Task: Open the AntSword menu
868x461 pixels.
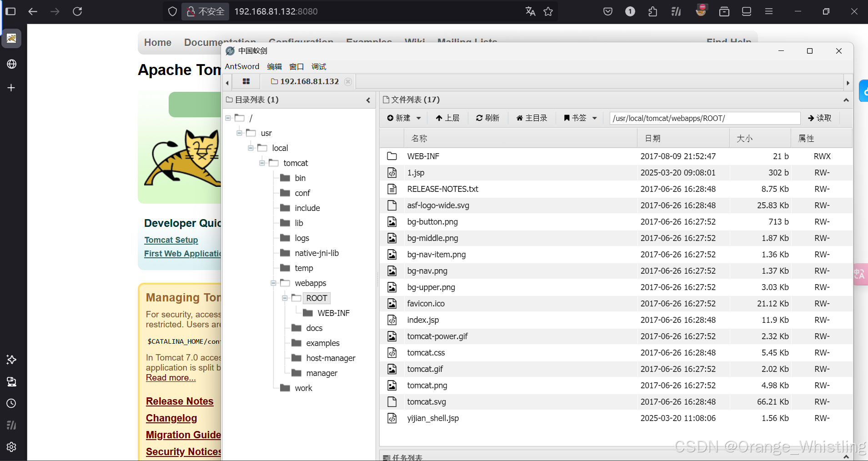Action: coord(242,66)
